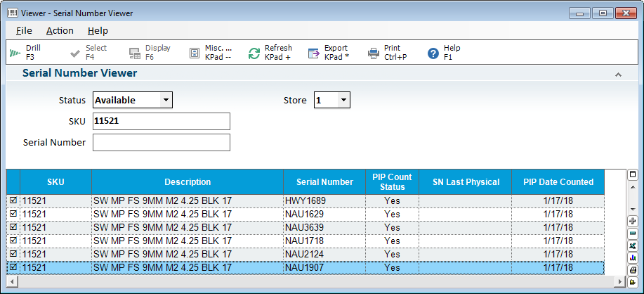This screenshot has width=644, height=294.
Task: Open Help via the question mark icon
Action: point(433,53)
